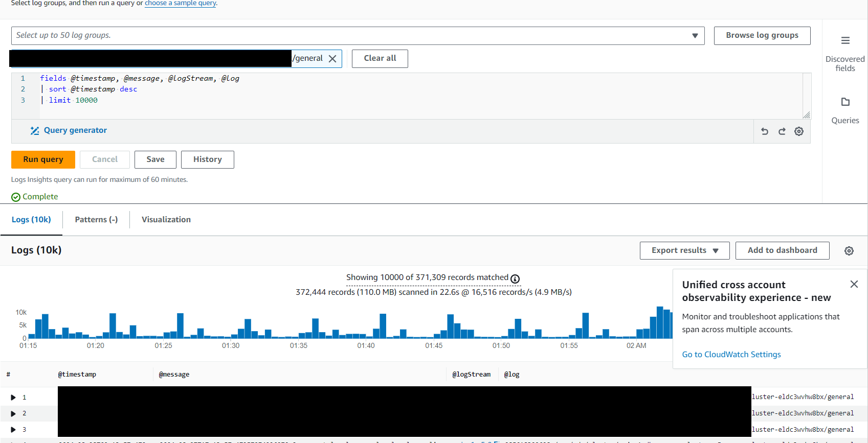The image size is (868, 443).
Task: Undo the last query edit
Action: tap(765, 131)
